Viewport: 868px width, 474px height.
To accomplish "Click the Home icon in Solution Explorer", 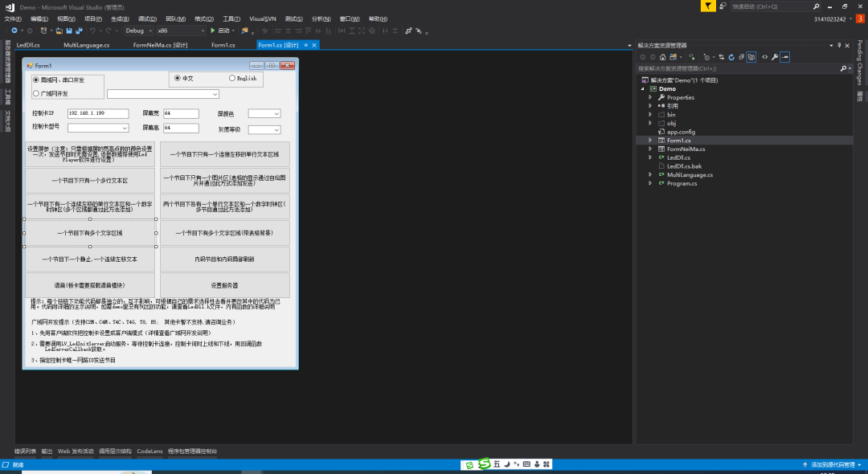I will point(662,57).
